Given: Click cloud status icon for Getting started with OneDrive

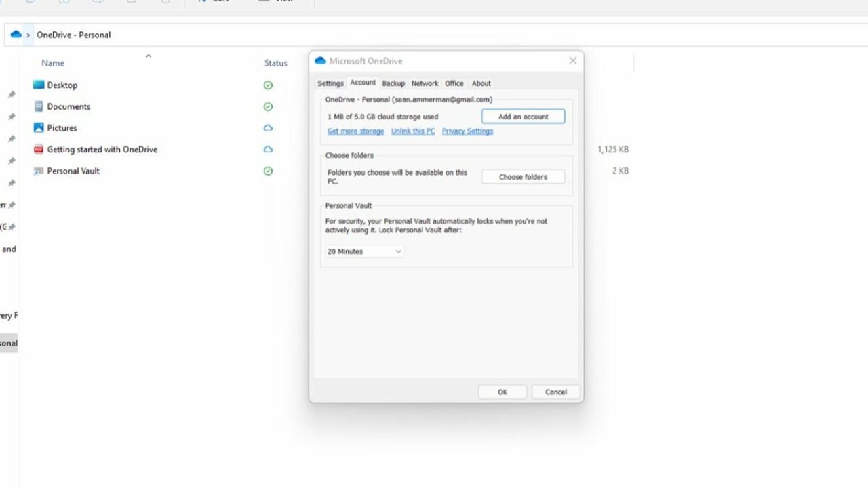Looking at the screenshot, I should 268,149.
